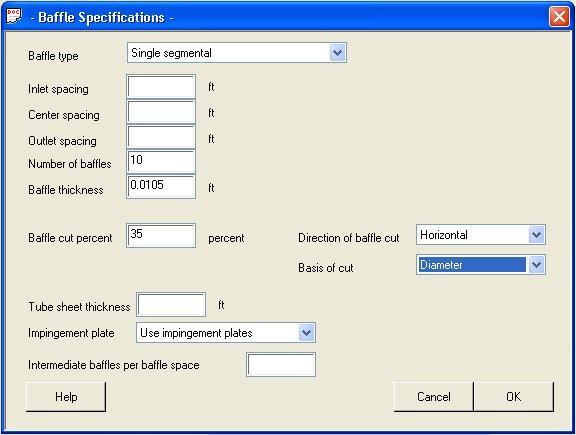The height and width of the screenshot is (435, 576).
Task: Click the document icon in title bar
Action: click(x=14, y=16)
